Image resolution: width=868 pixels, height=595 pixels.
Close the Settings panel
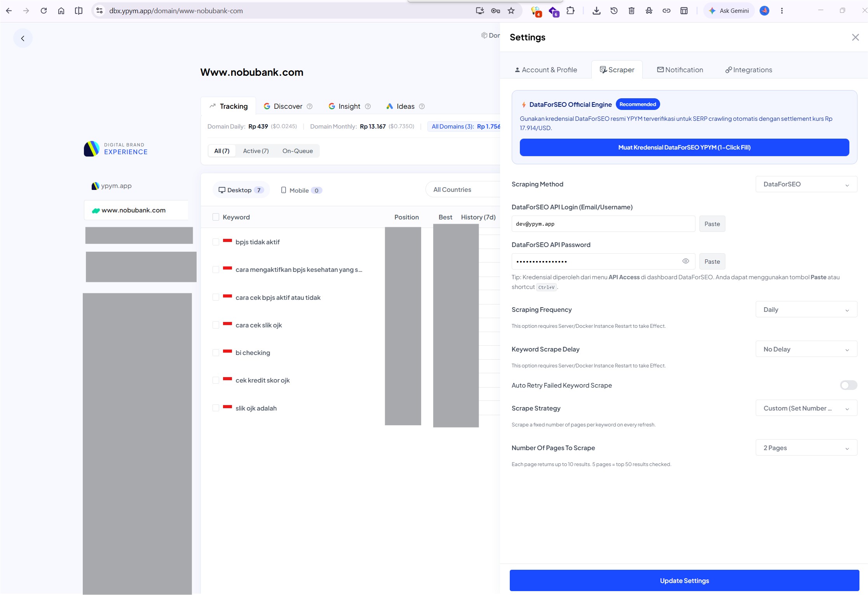[855, 37]
